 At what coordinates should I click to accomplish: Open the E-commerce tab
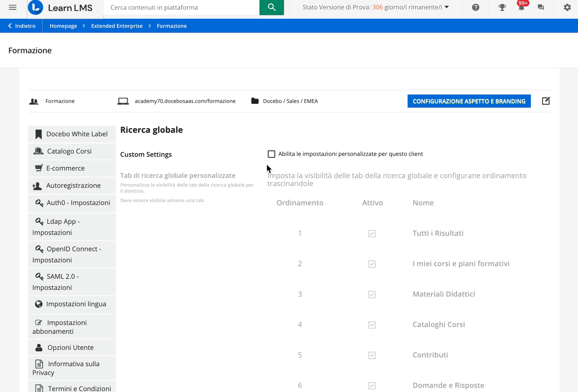[x=72, y=168]
